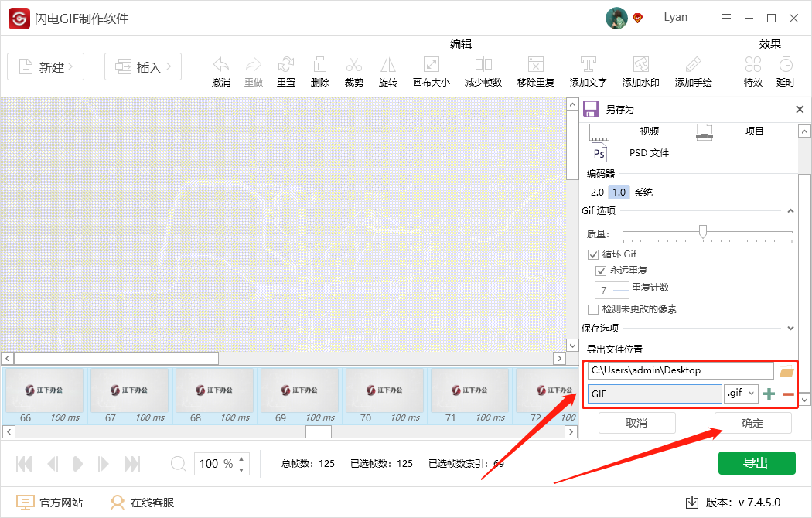Viewport: 812px width, 518px height.
Task: Select the PSD 文件 save type
Action: coord(649,152)
